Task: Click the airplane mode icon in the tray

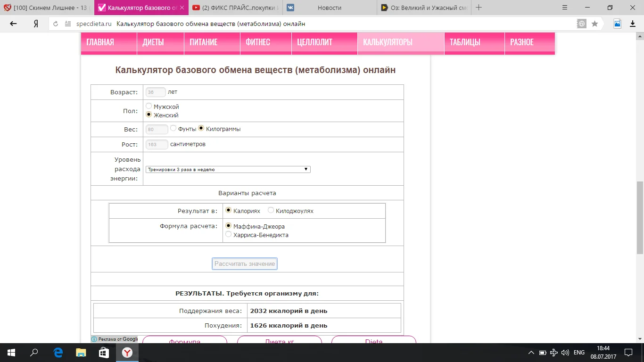Action: tap(554, 353)
